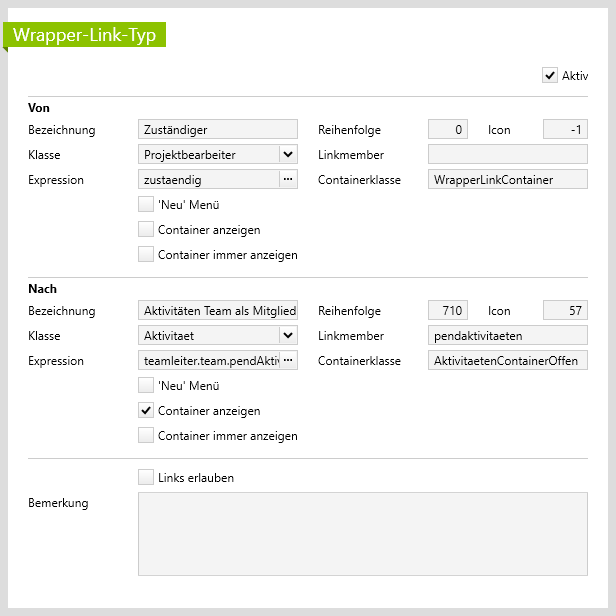
Task: Click ellipsis button next to zustaendig expression
Action: click(288, 180)
